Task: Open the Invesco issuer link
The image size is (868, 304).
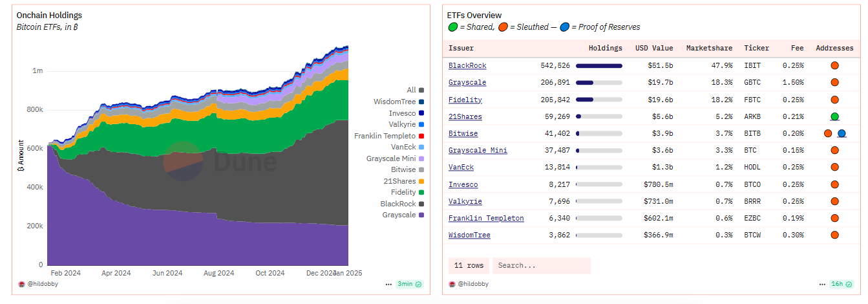Action: click(463, 184)
